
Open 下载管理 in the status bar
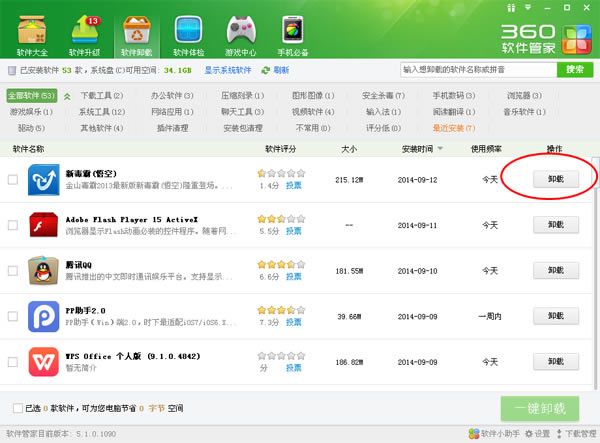coord(576,433)
